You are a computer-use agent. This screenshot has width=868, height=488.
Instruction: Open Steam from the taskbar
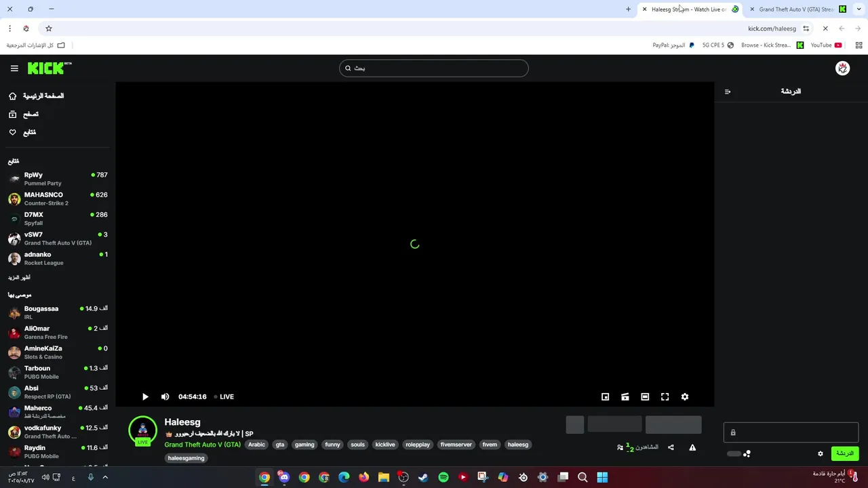coord(423,477)
